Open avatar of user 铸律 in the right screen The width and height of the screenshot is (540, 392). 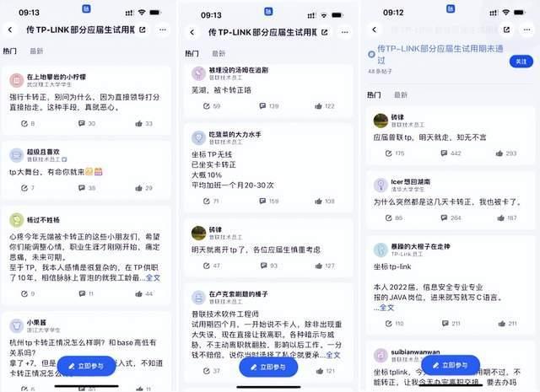[x=381, y=121]
